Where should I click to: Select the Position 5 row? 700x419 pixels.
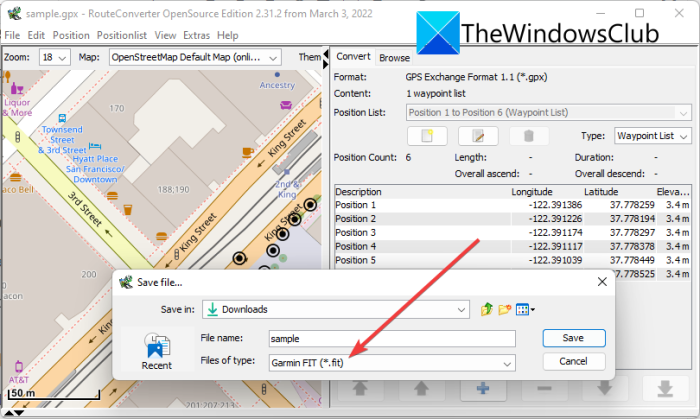click(512, 260)
